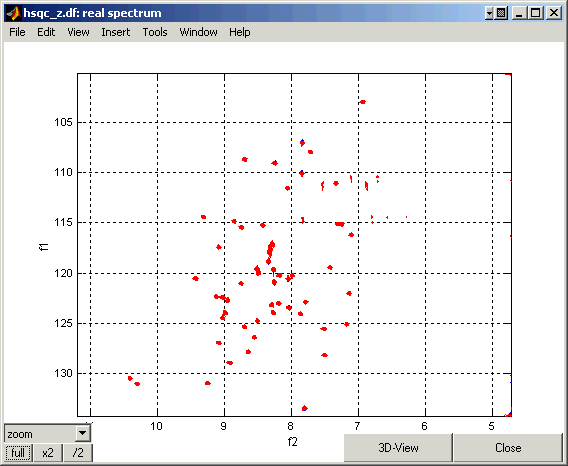This screenshot has width=568, height=466.
Task: Open the View menu
Action: [78, 32]
